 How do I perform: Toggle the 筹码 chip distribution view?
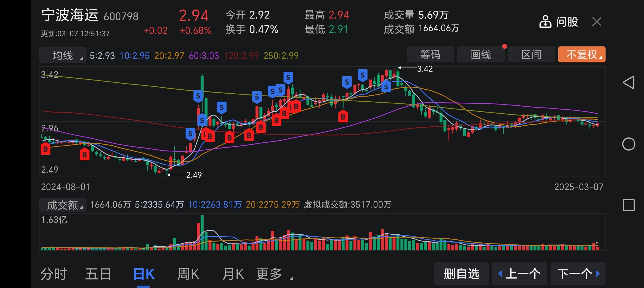tap(430, 55)
